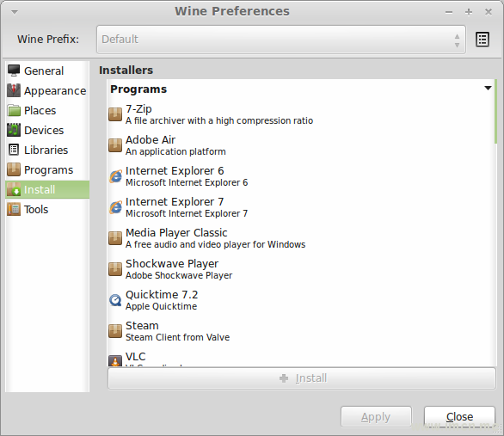
Task: Select the VLC installer entry title
Action: tap(136, 357)
